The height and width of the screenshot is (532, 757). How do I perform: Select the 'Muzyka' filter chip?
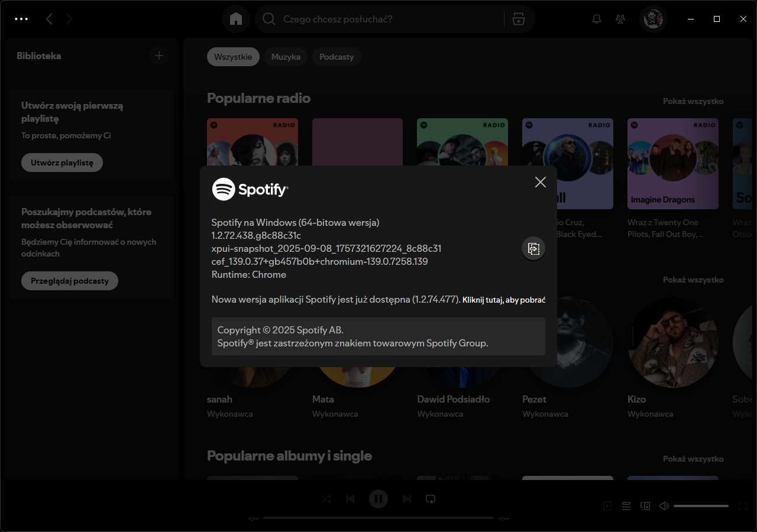[286, 57]
